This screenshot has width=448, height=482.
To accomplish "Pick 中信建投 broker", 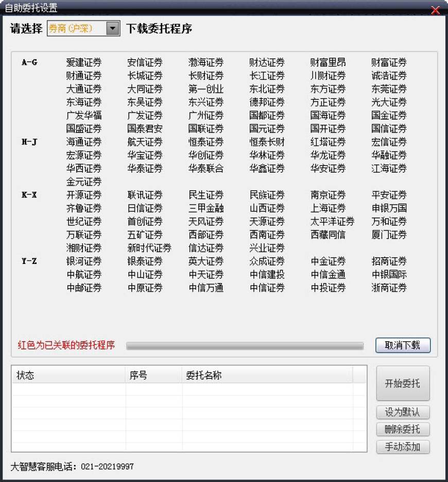I will point(267,274).
